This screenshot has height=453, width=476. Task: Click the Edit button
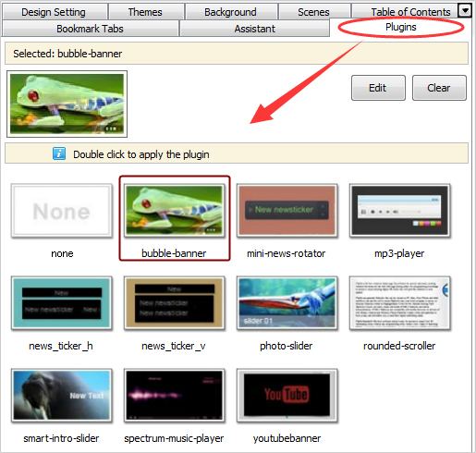(378, 88)
